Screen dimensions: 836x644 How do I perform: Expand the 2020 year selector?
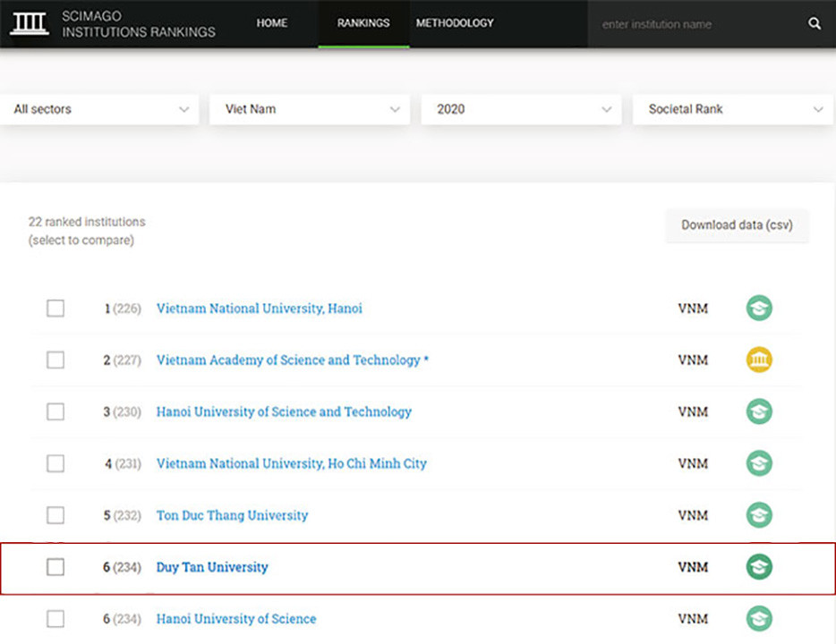click(521, 109)
